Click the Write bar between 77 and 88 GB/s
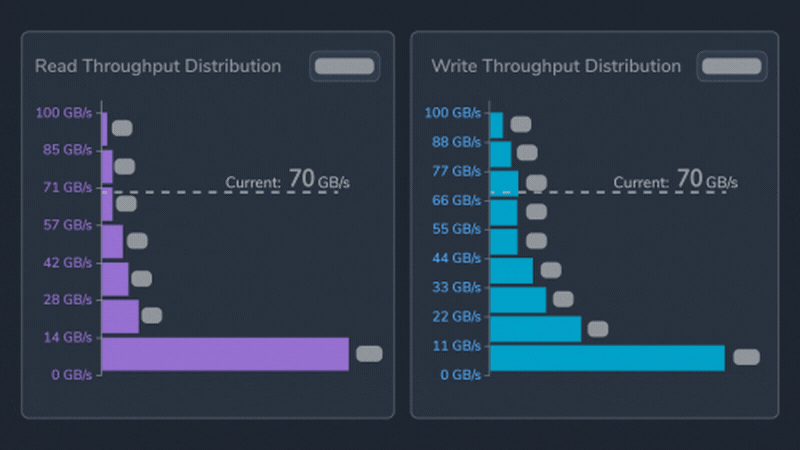 (500, 154)
